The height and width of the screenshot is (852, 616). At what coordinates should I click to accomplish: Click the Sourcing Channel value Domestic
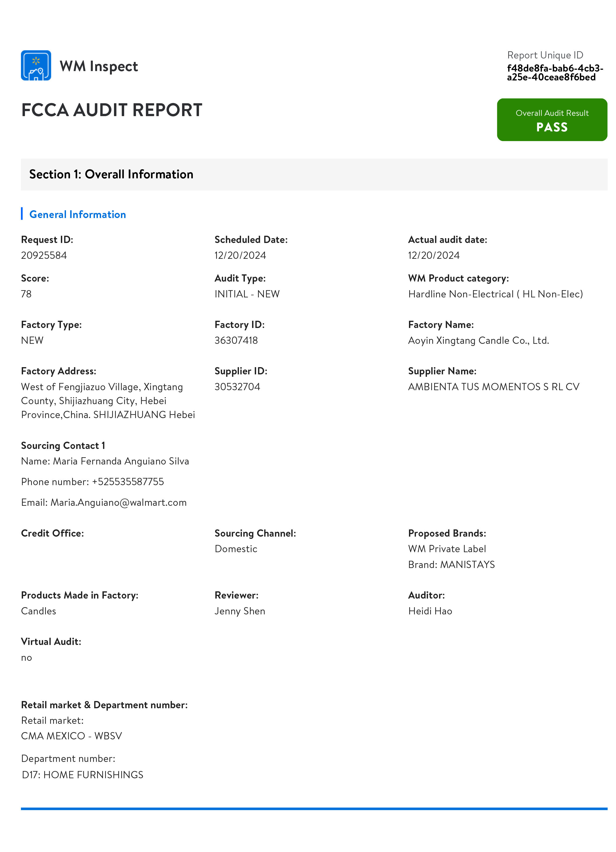235,549
